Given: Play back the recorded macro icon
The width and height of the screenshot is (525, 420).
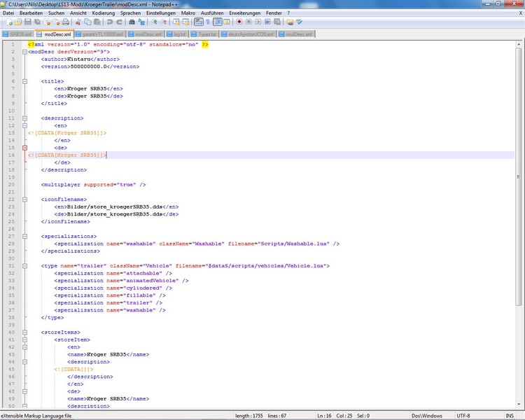Looking at the screenshot, I should pyautogui.click(x=258, y=22).
